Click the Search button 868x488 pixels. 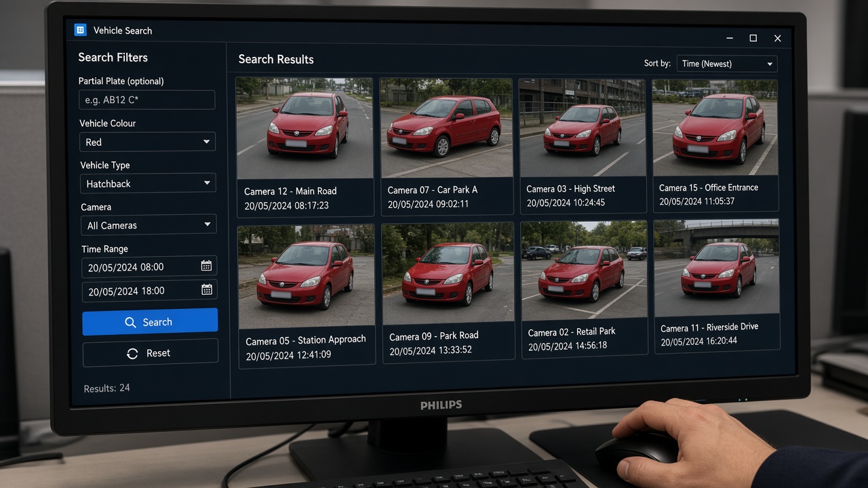click(150, 322)
